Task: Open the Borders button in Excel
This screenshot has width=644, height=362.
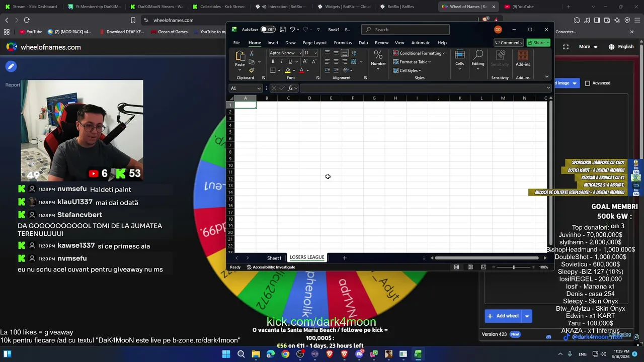Action: click(x=273, y=70)
